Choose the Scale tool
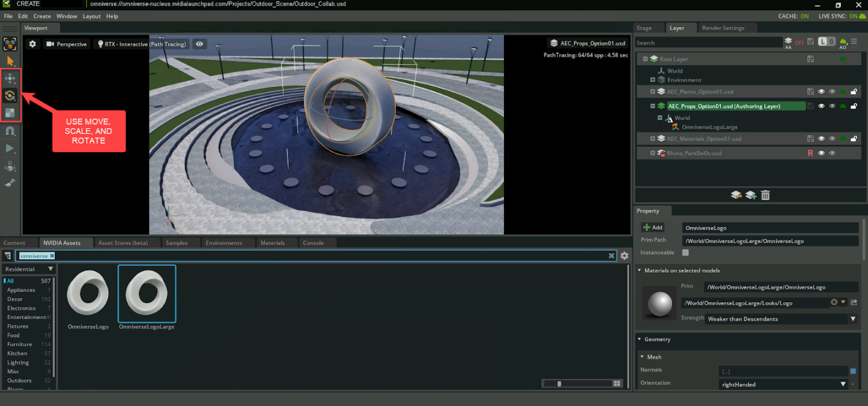868x406 pixels. click(10, 113)
